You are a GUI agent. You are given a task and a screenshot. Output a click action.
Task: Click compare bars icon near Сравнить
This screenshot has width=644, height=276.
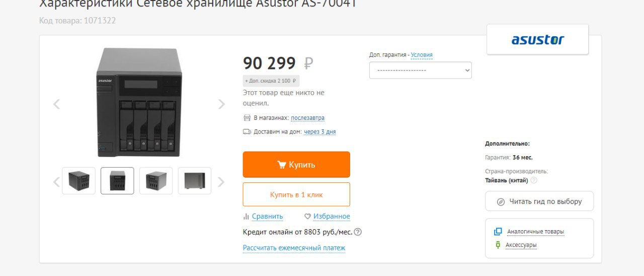point(246,217)
